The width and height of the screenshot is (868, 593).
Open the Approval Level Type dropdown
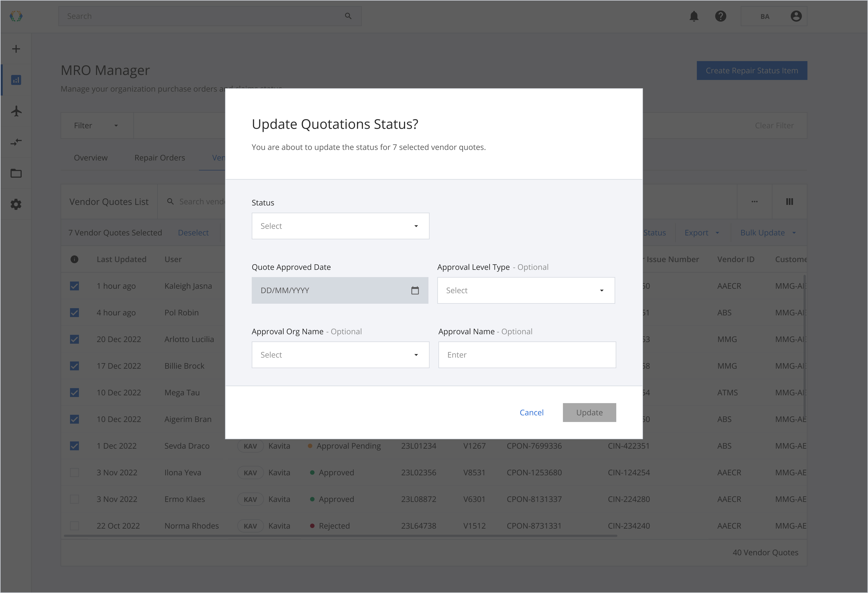click(526, 290)
